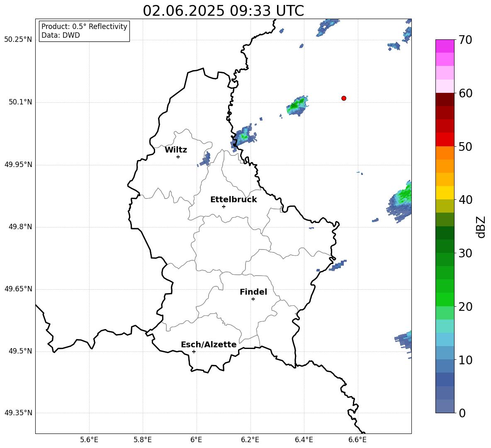Click the 49.5°N latitude label
Viewport: 491px width, 448px height.
click(x=20, y=351)
